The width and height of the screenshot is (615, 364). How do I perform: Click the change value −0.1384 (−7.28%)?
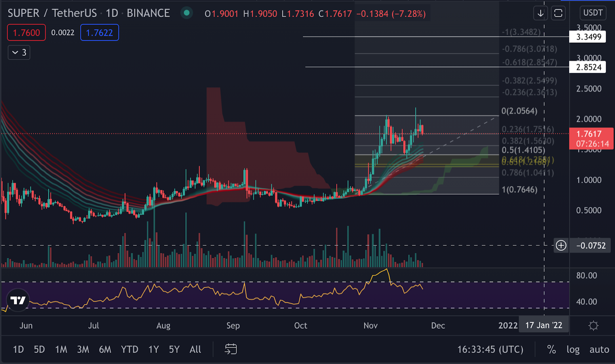[391, 14]
